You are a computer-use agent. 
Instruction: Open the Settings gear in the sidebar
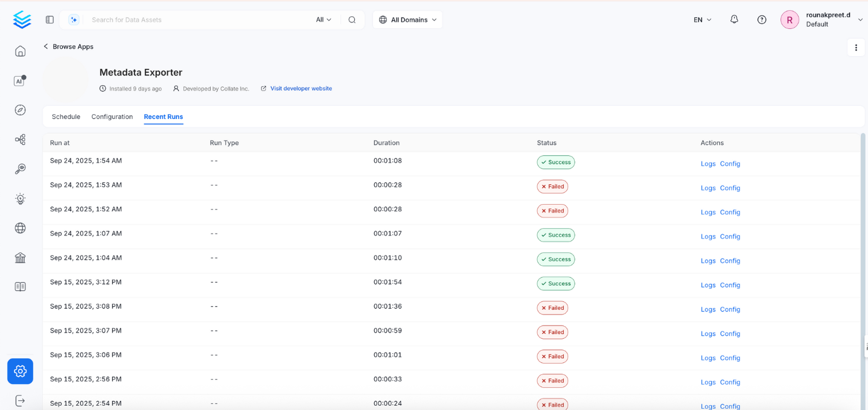coord(20,371)
